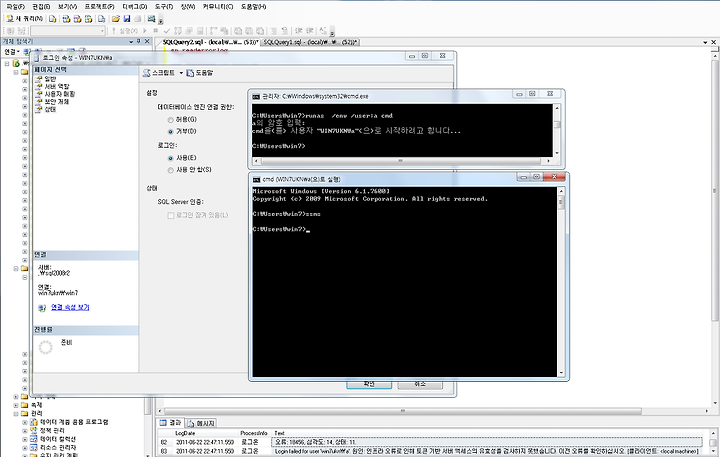
Task: Switch to the SQLQuery2.sql tab
Action: pos(210,42)
